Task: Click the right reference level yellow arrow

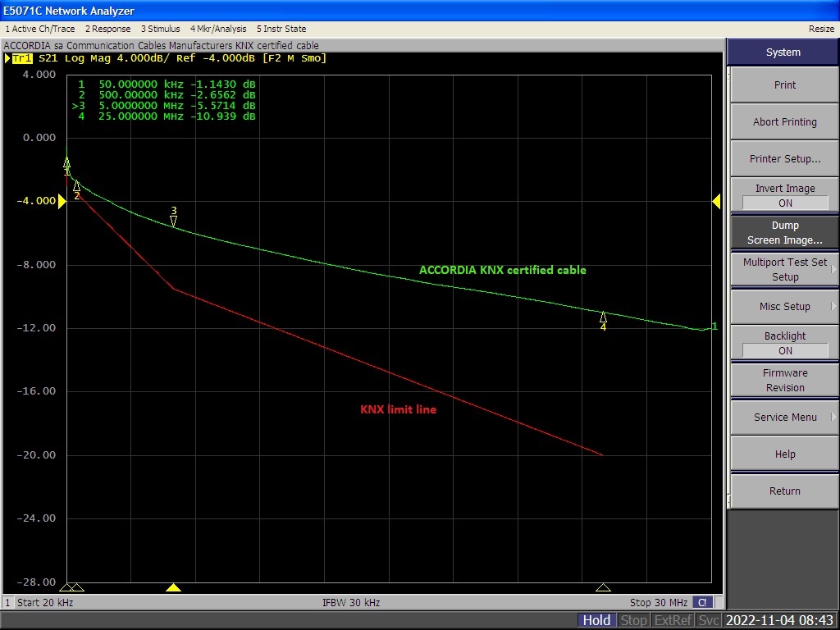Action: [716, 202]
